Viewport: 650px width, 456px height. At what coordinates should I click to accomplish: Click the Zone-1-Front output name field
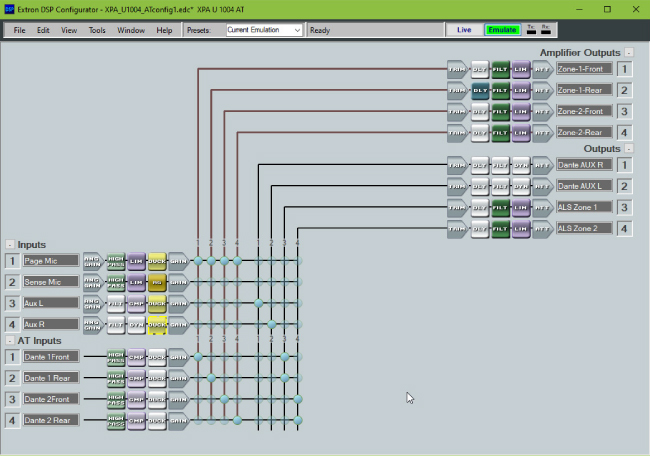[x=583, y=69]
